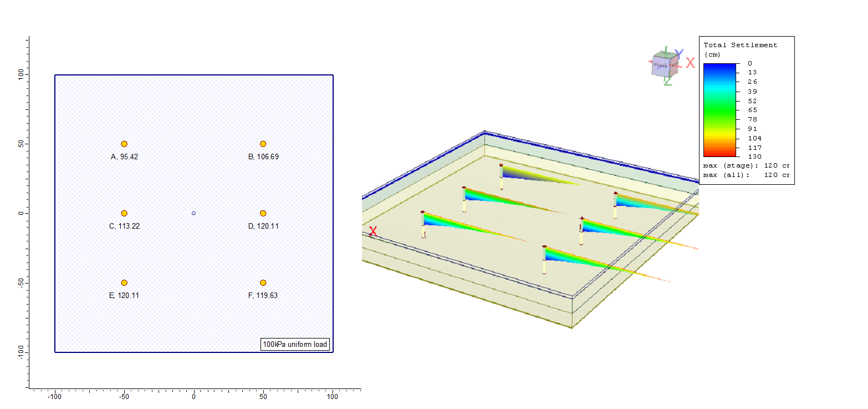Click the "D, 120.11" label
The image size is (868, 409).
(x=263, y=226)
